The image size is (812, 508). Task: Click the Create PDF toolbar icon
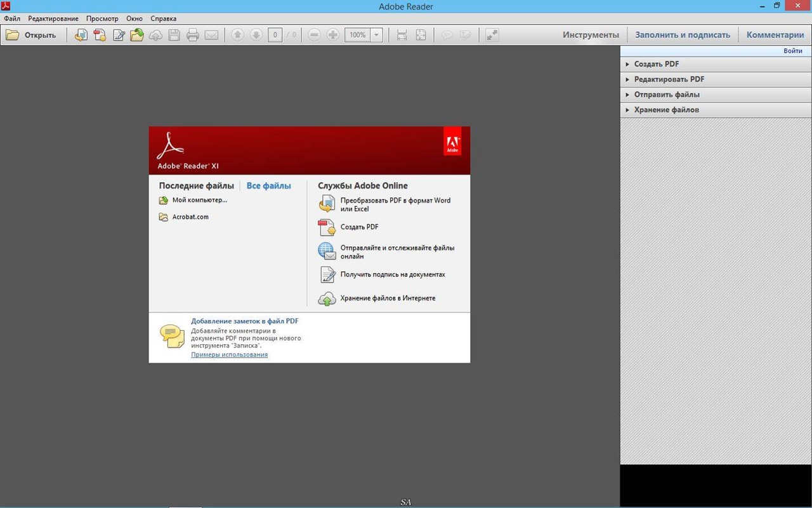pos(100,35)
